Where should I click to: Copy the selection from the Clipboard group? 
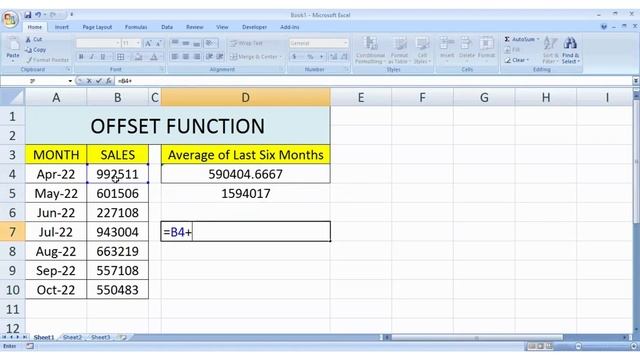point(35,50)
